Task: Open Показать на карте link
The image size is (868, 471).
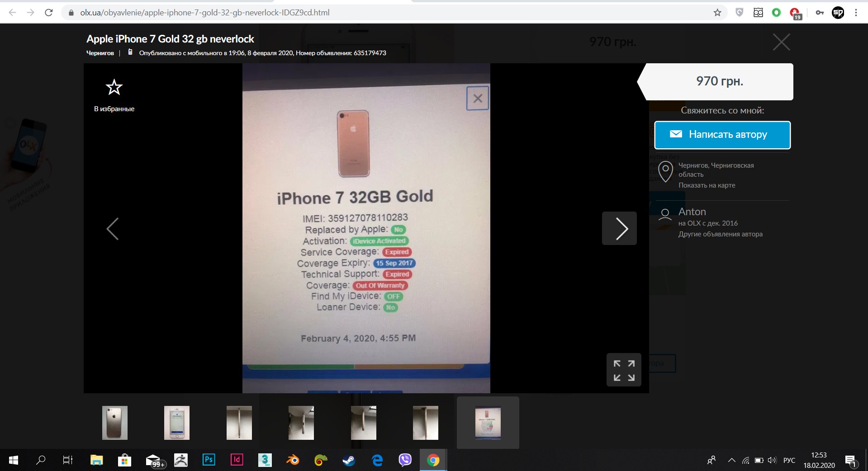Action: pos(707,185)
